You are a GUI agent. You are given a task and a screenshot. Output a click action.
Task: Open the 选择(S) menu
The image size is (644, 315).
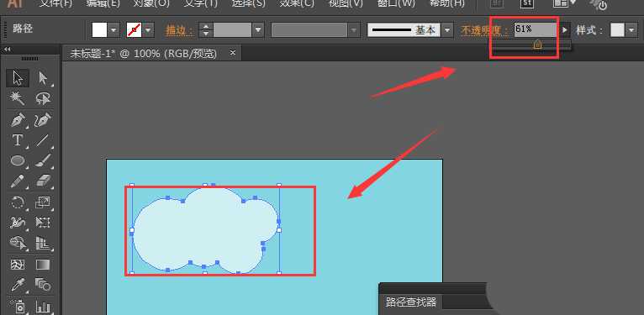tap(249, 3)
